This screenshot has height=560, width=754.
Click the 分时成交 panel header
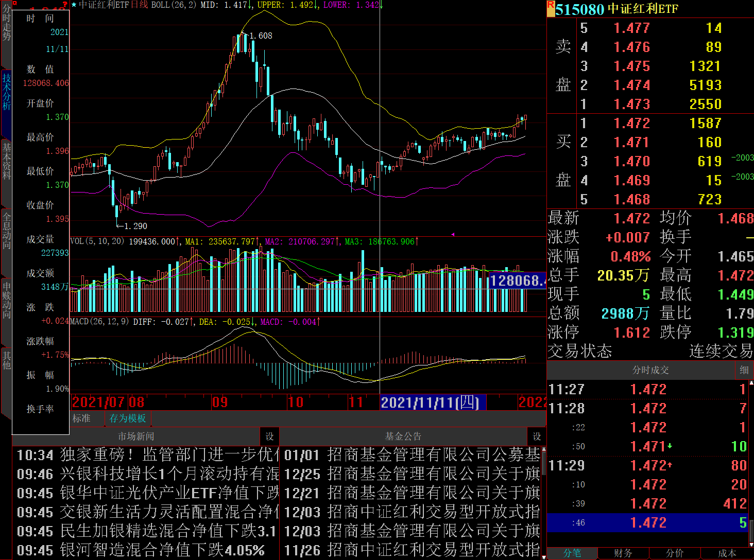[x=650, y=370]
